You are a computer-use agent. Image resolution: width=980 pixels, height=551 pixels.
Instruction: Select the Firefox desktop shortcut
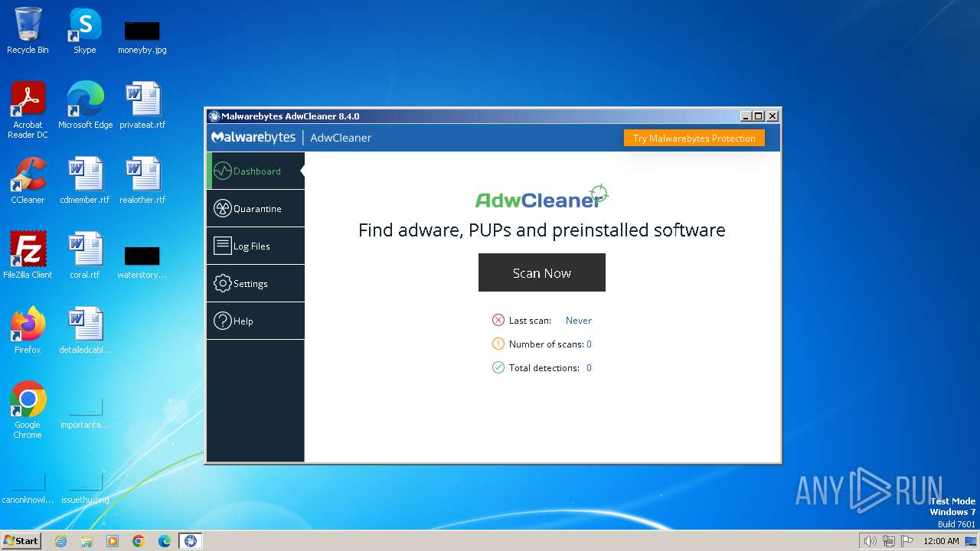[x=28, y=331]
